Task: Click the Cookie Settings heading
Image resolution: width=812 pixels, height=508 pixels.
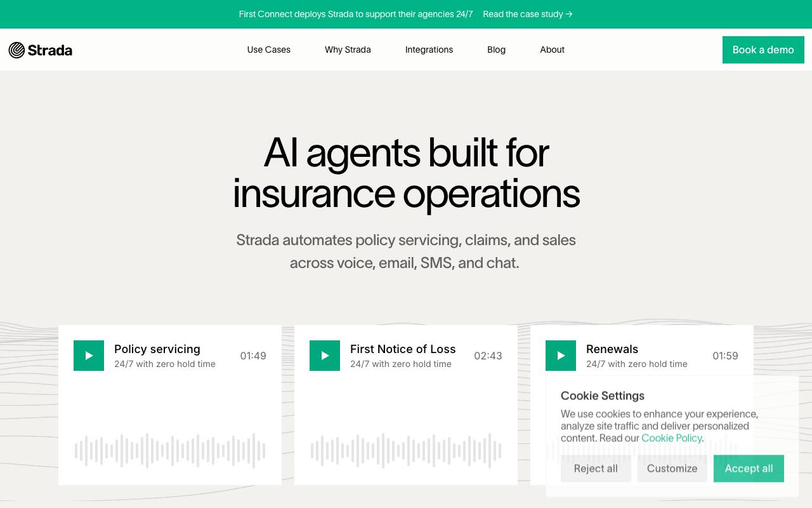Action: tap(603, 396)
